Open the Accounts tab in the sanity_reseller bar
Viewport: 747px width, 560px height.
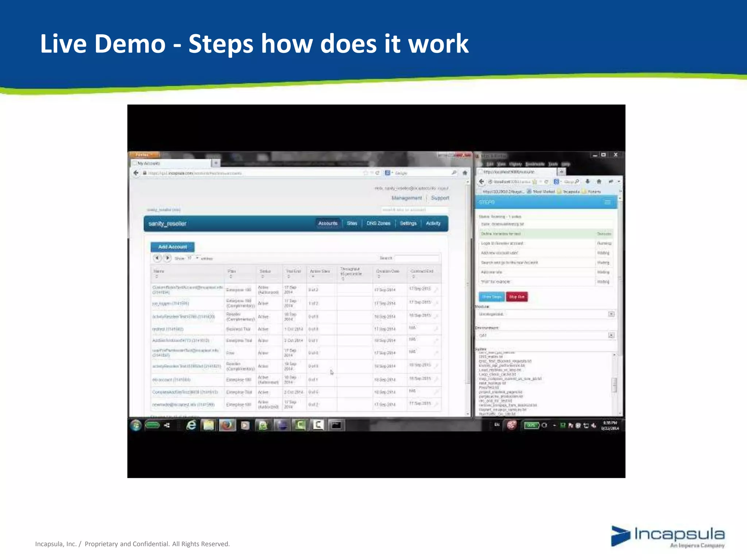point(328,223)
